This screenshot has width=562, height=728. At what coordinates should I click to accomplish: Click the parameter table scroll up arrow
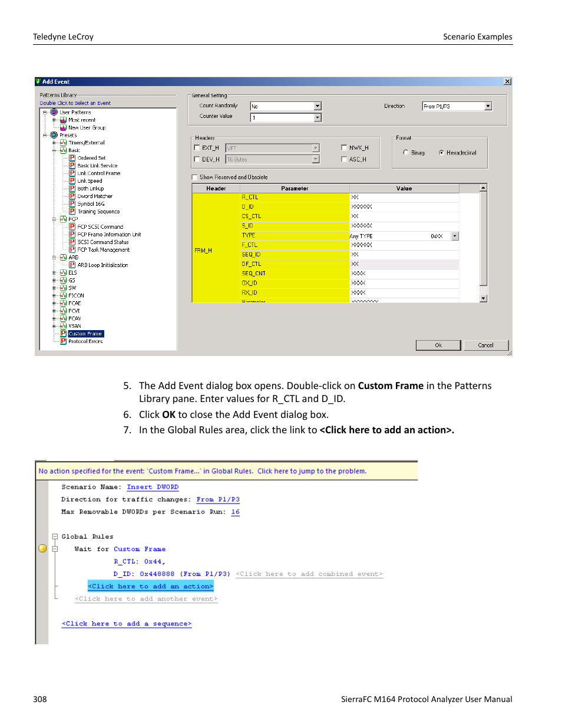click(x=484, y=188)
